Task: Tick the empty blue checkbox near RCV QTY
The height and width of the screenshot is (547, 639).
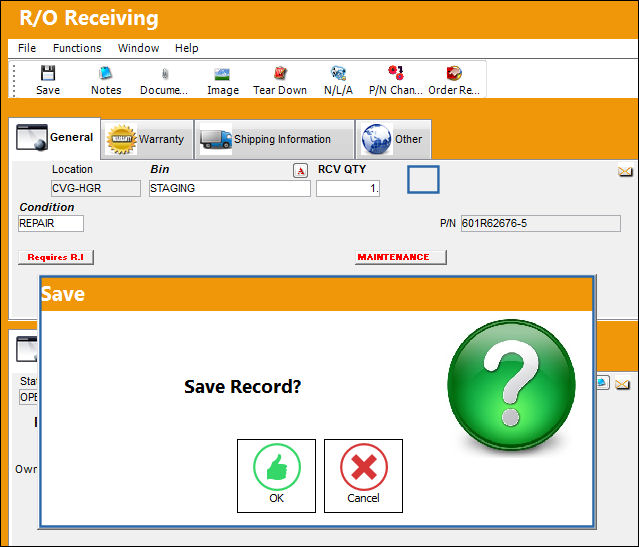Action: click(x=423, y=179)
